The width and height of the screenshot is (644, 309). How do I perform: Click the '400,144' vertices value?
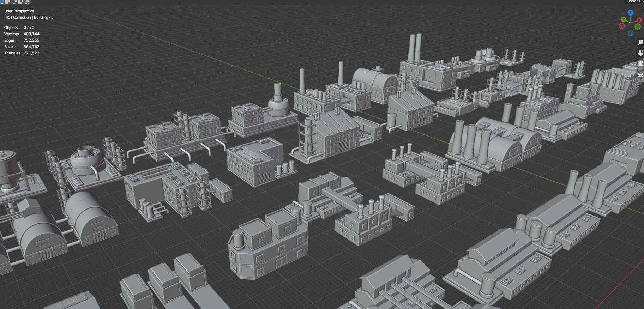[x=31, y=34]
